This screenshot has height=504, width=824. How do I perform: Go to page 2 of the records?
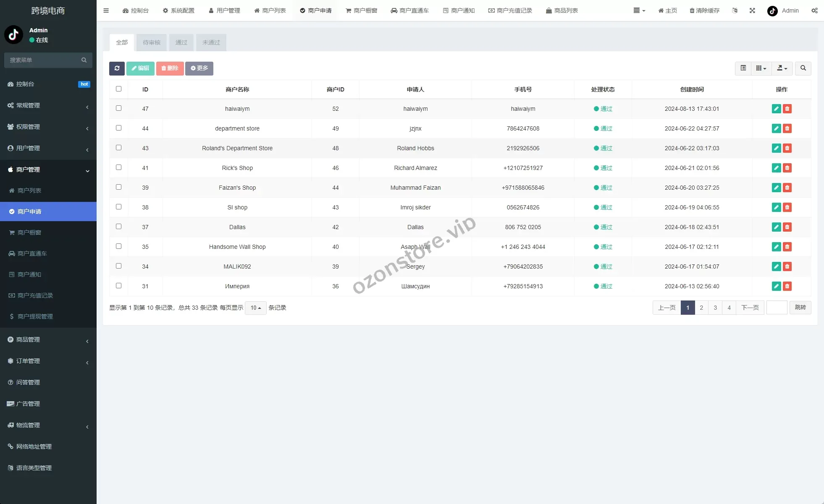click(701, 308)
